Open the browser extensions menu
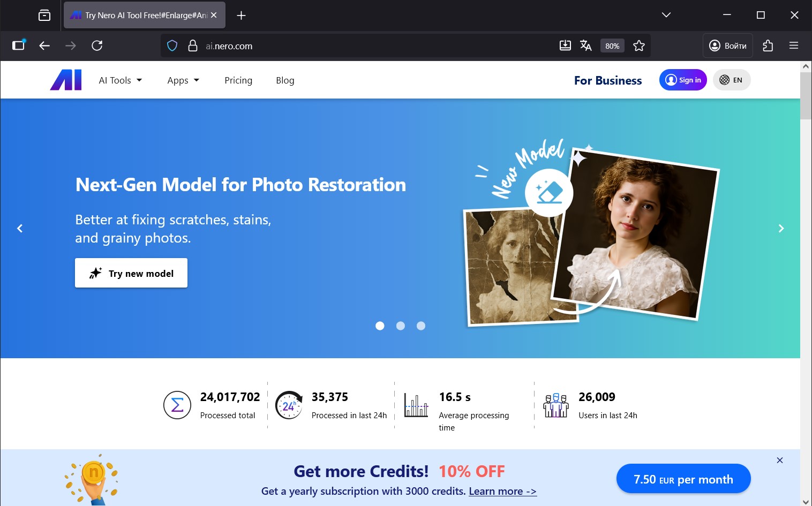812x506 pixels. click(x=768, y=46)
